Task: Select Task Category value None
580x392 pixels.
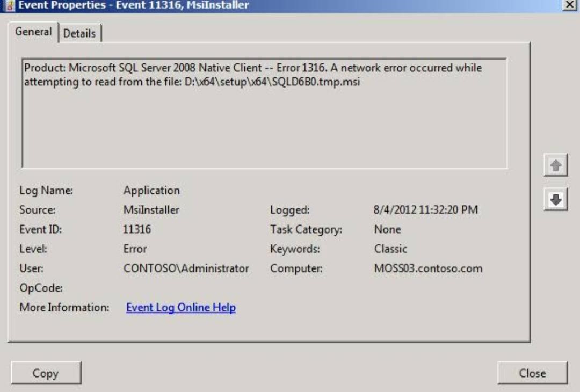Action: [x=388, y=229]
